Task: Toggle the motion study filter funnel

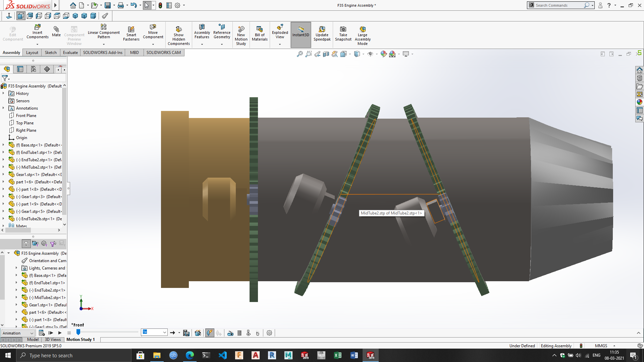Action: [26, 244]
